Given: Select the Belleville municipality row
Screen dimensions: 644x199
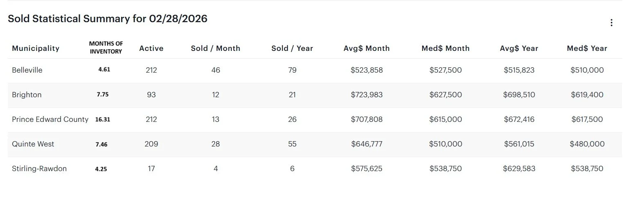Looking at the screenshot, I should [27, 70].
